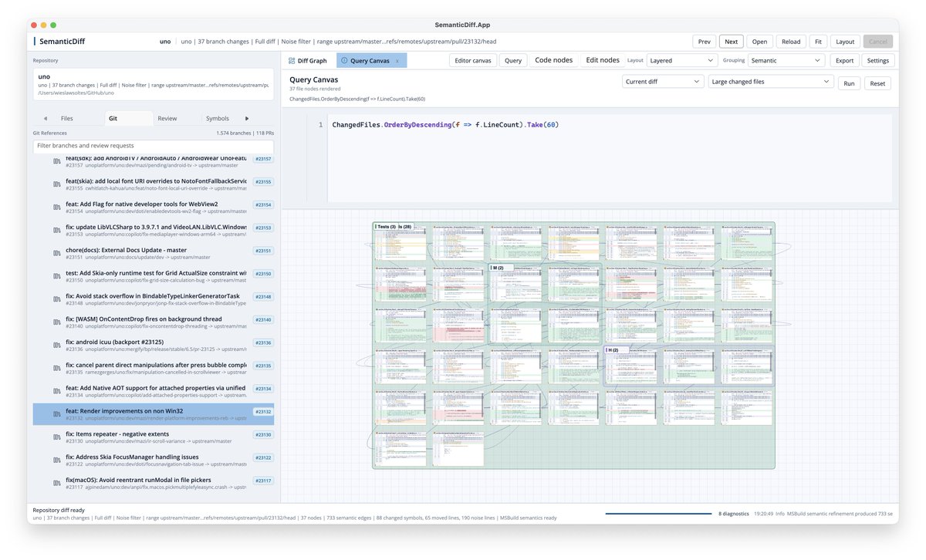Select row chore(docs): External Docs Update - master

click(153, 253)
